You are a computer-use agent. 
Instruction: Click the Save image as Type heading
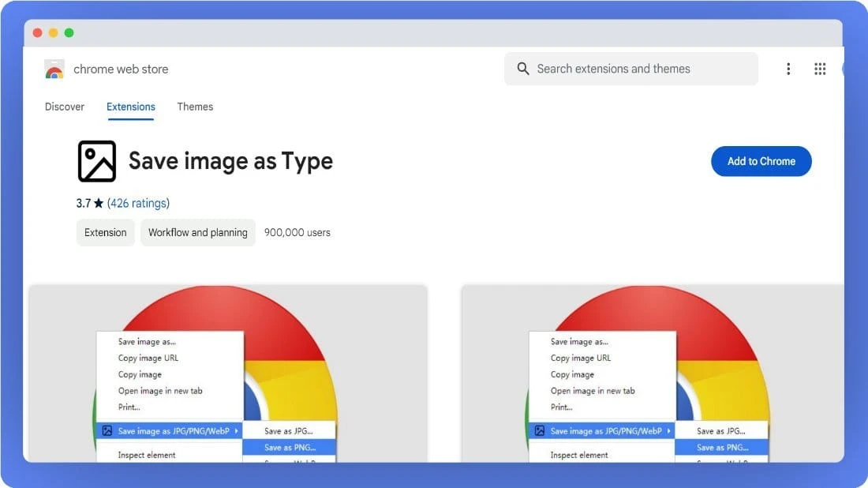point(231,161)
